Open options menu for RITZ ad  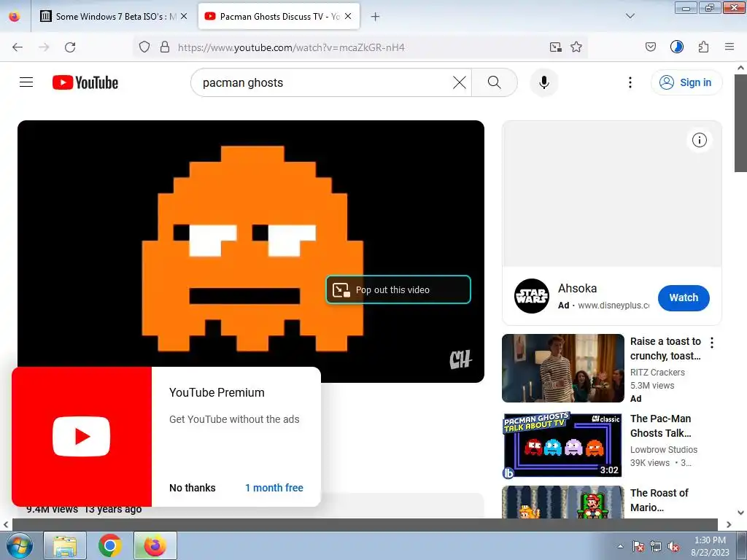click(x=712, y=343)
